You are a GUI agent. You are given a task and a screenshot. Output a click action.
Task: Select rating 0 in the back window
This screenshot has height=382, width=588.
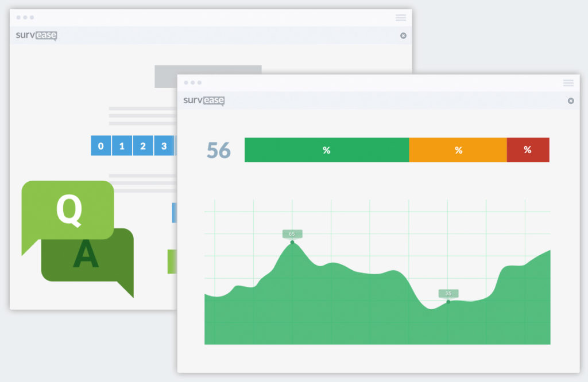click(x=101, y=146)
